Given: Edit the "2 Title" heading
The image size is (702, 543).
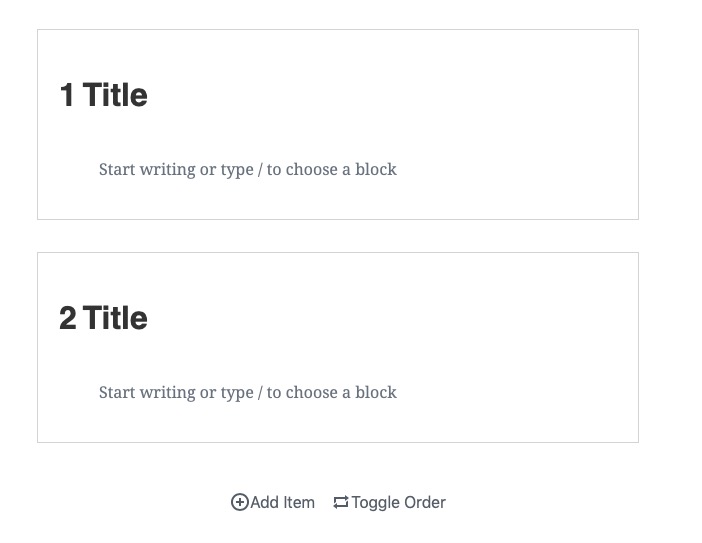Looking at the screenshot, I should tap(103, 318).
